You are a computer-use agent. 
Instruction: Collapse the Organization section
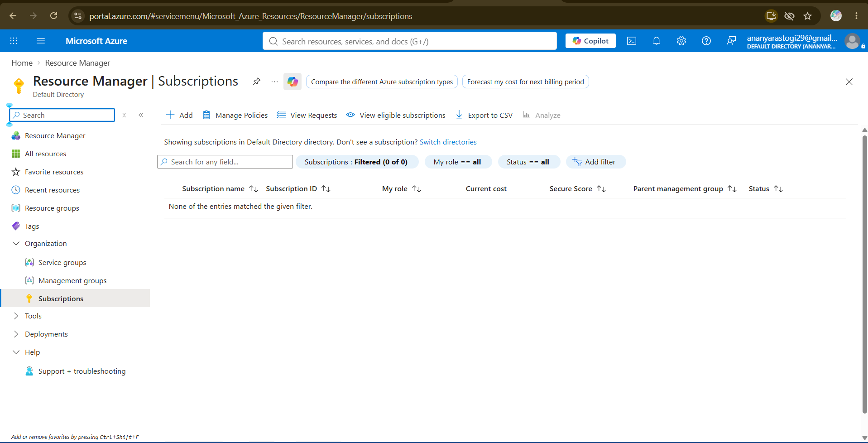coord(16,243)
